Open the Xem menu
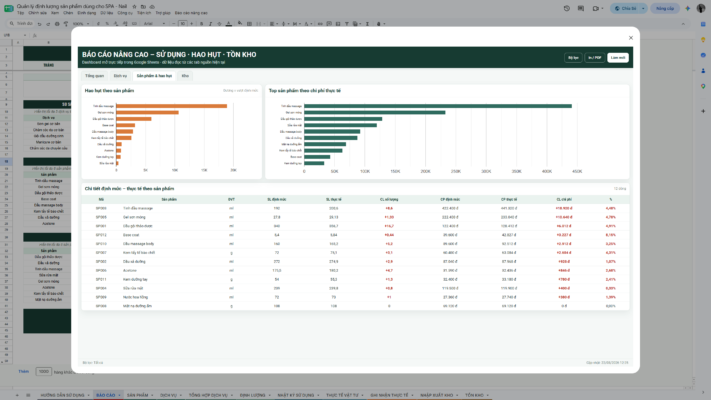 (55, 13)
